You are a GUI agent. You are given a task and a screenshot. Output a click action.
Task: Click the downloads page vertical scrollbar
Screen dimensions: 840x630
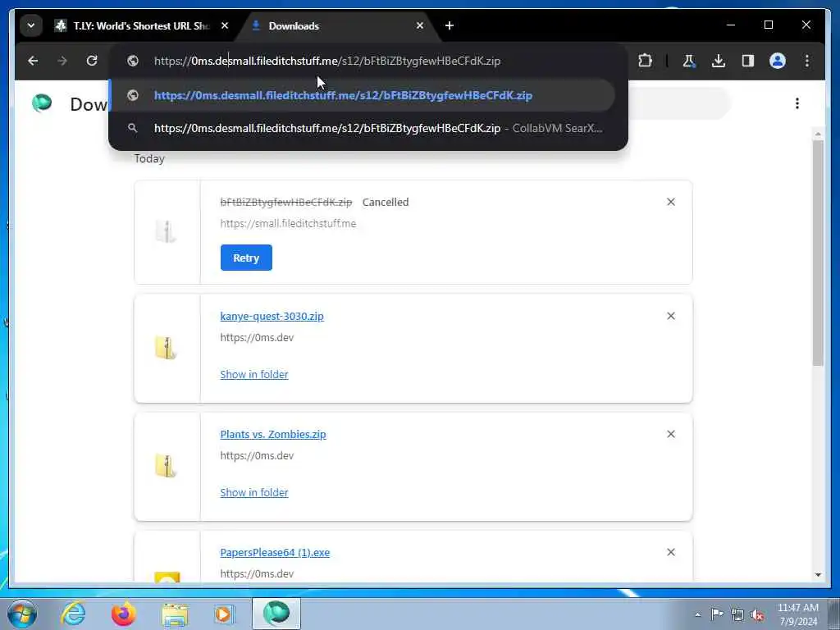pos(818,253)
